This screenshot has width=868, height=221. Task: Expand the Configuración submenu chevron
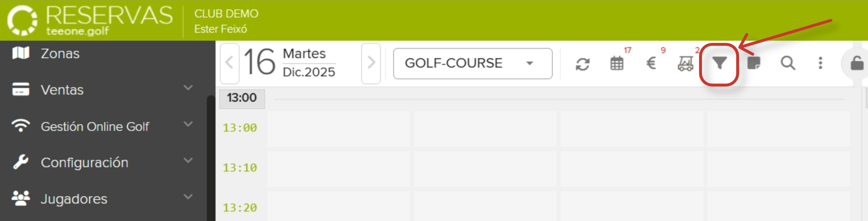point(188,160)
